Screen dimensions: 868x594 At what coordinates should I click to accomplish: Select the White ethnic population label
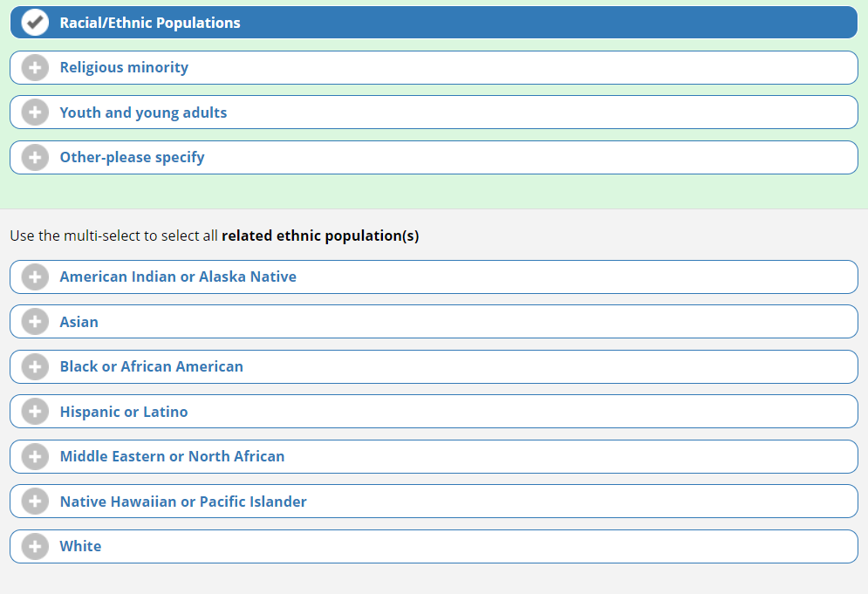(80, 547)
